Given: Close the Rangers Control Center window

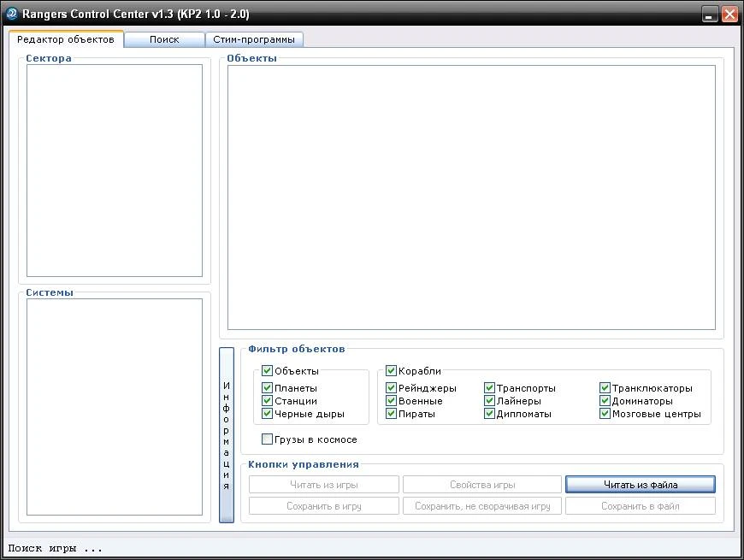Looking at the screenshot, I should [x=729, y=15].
